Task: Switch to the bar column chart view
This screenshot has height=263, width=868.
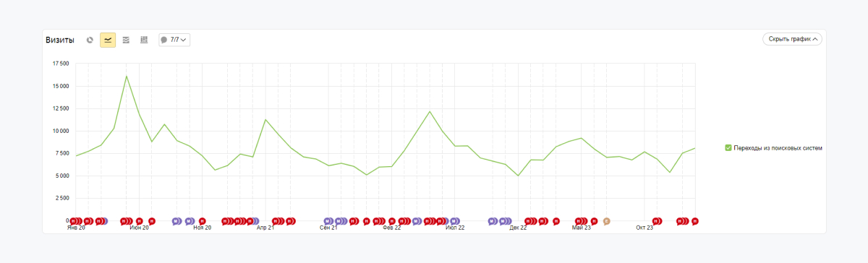Action: [x=144, y=40]
